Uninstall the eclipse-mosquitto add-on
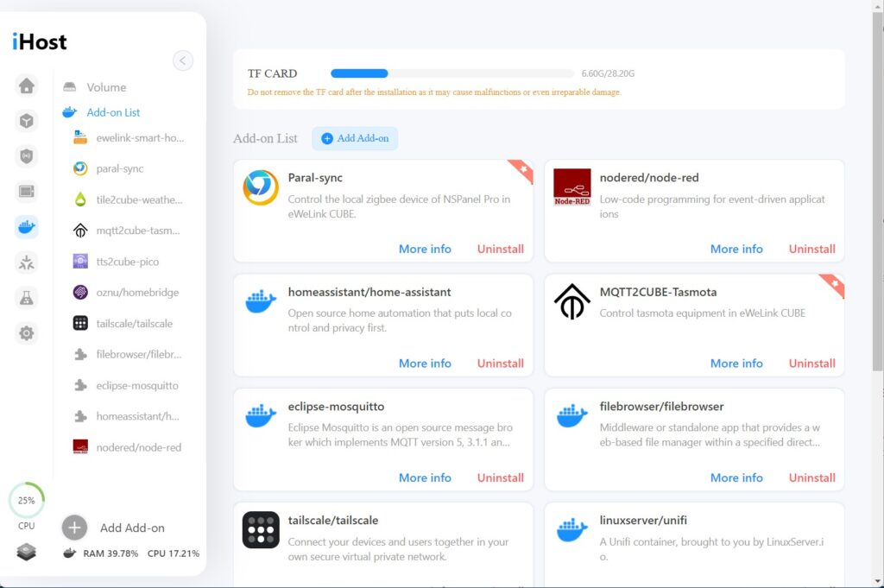 click(x=500, y=477)
